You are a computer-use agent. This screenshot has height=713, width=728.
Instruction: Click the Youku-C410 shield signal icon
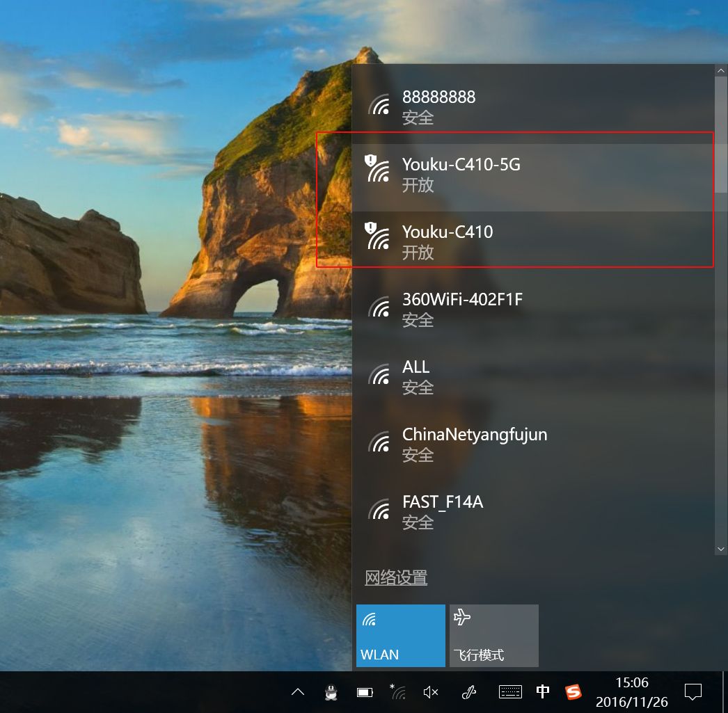click(377, 236)
